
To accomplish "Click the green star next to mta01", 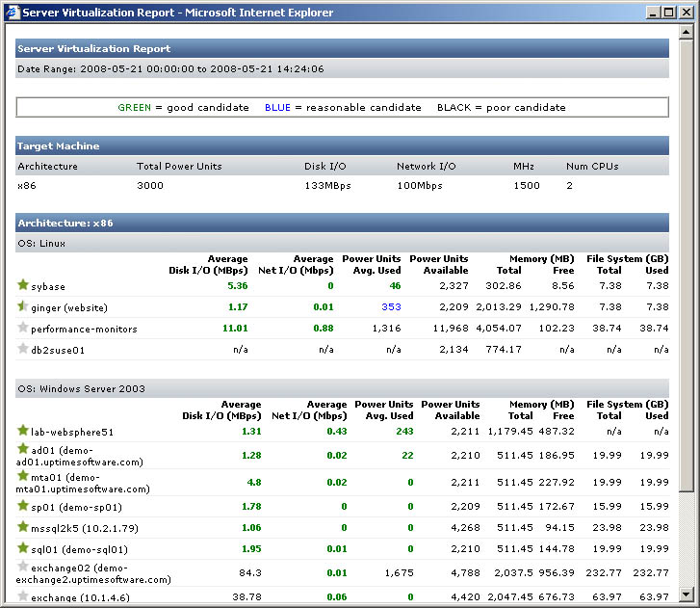I will coord(23,475).
